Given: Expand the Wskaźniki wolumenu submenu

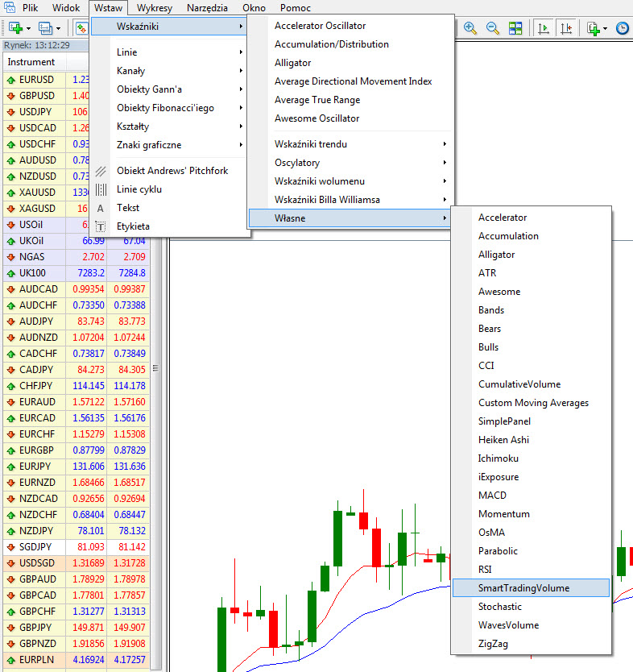Looking at the screenshot, I should (350, 181).
